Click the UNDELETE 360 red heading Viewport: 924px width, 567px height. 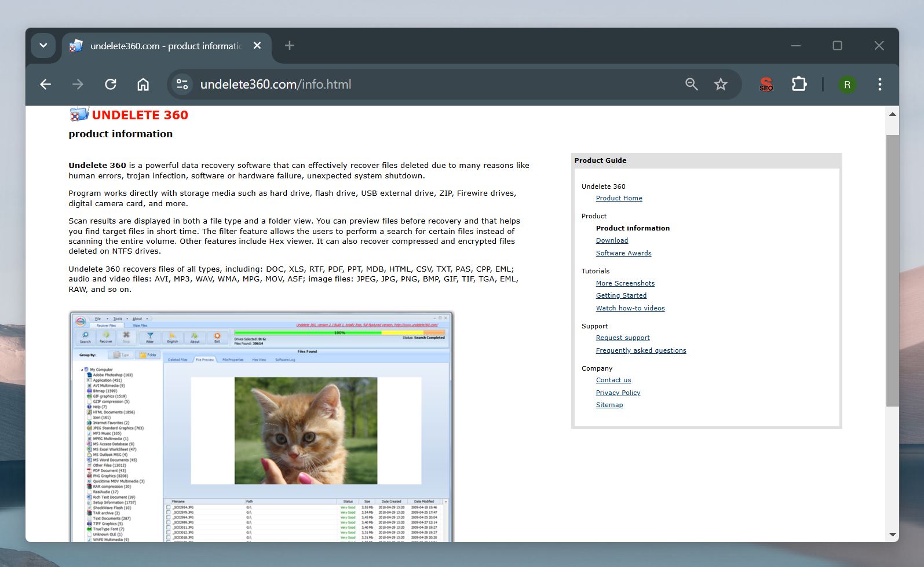click(140, 115)
